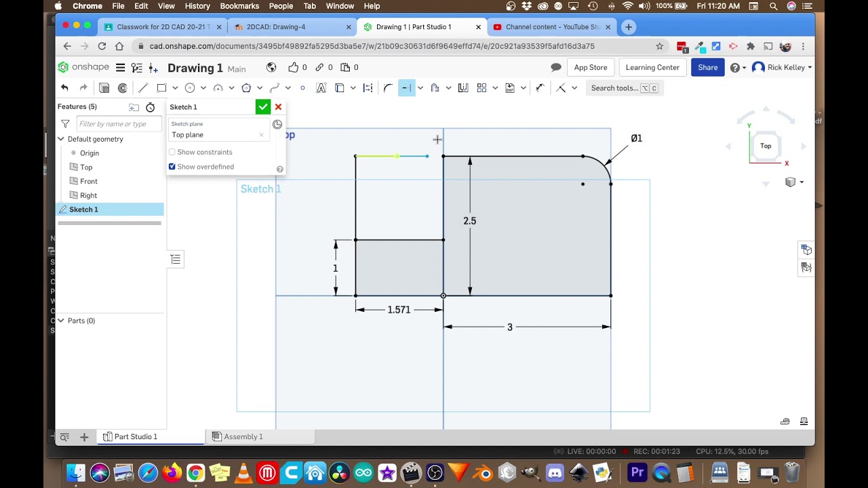Screen dimensions: 868x488
Task: Open sketch dialog help question mark
Action: [279, 169]
